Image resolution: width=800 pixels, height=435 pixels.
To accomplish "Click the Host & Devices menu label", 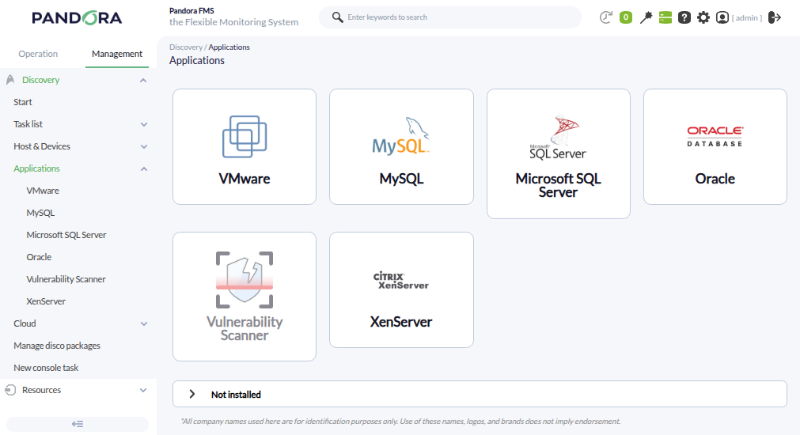I will click(42, 146).
